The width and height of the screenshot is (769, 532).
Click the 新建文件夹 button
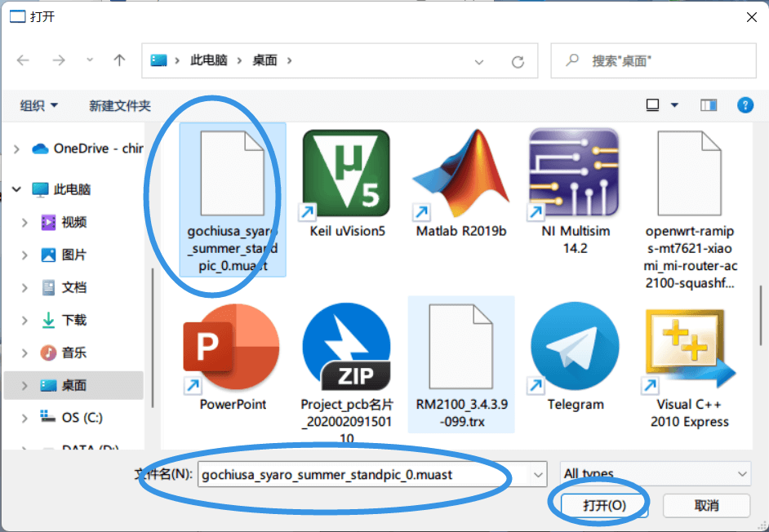coord(120,105)
